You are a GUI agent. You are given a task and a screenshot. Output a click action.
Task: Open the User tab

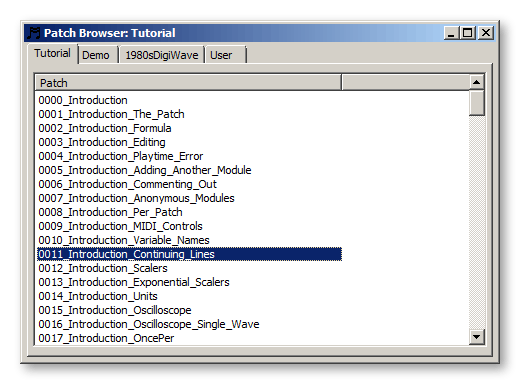[226, 55]
